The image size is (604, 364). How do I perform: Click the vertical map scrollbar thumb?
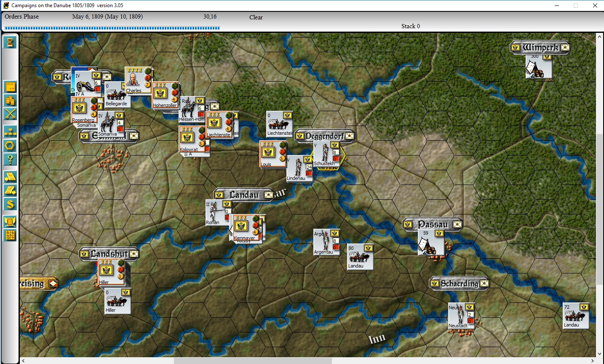point(599,209)
